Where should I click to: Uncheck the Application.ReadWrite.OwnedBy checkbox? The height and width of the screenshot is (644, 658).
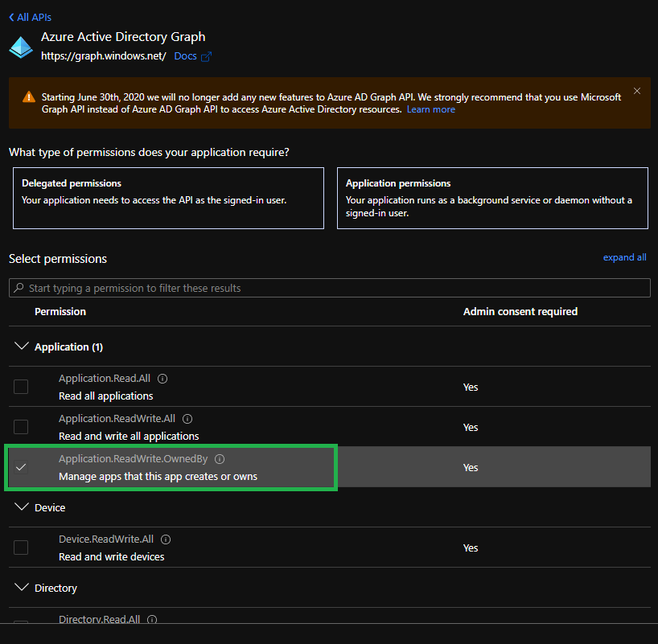(x=21, y=467)
